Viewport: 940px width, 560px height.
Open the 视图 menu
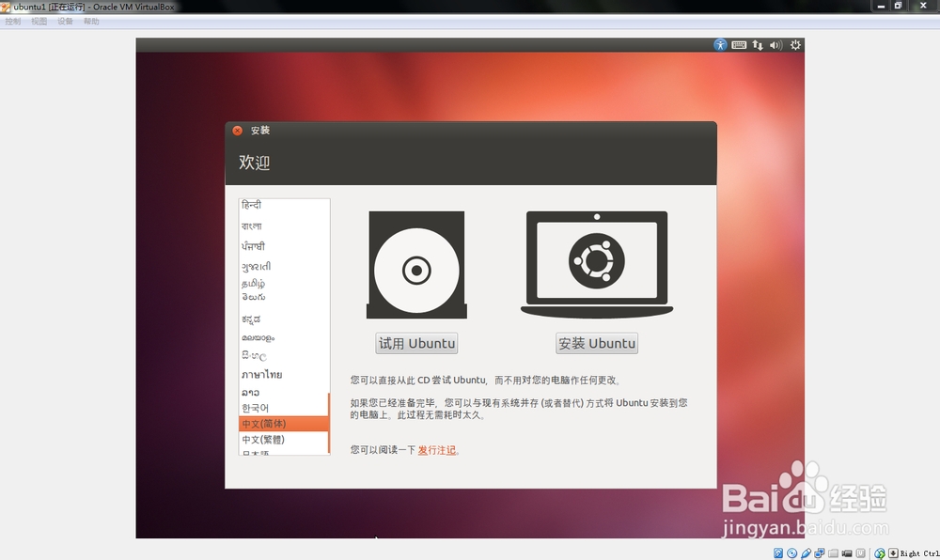(39, 22)
